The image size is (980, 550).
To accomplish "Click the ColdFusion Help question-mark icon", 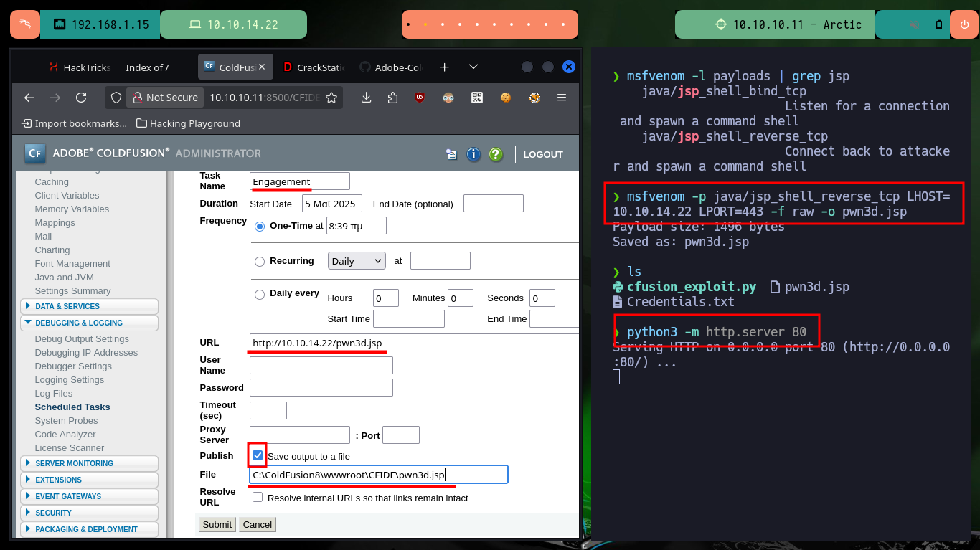I will point(496,154).
